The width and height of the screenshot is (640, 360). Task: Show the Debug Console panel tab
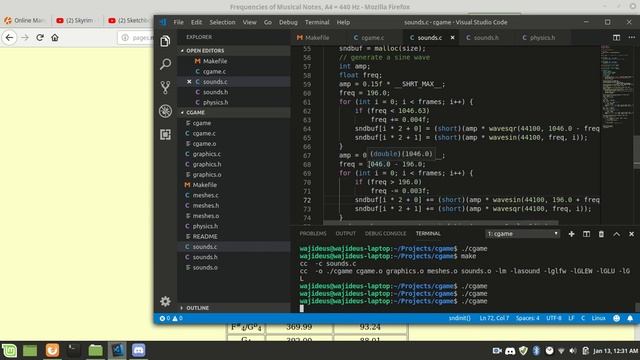click(x=385, y=234)
